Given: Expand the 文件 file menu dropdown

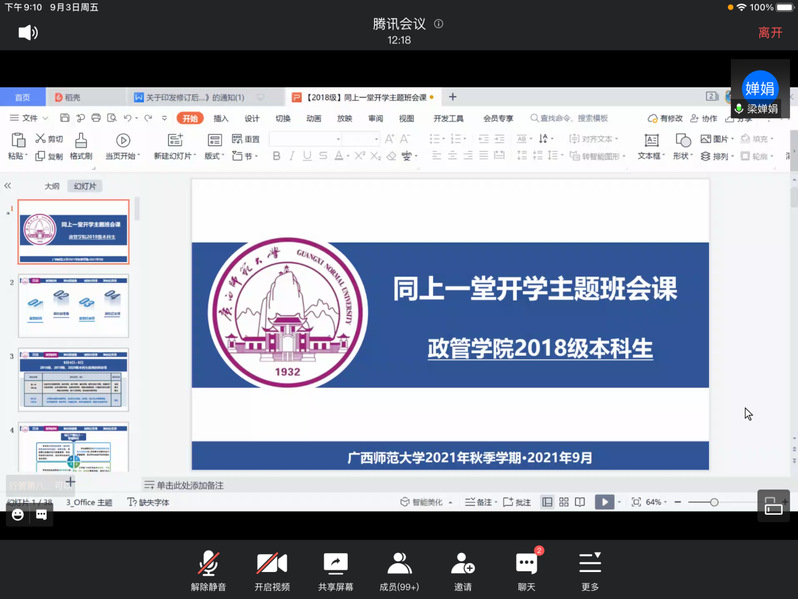Looking at the screenshot, I should tap(30, 118).
